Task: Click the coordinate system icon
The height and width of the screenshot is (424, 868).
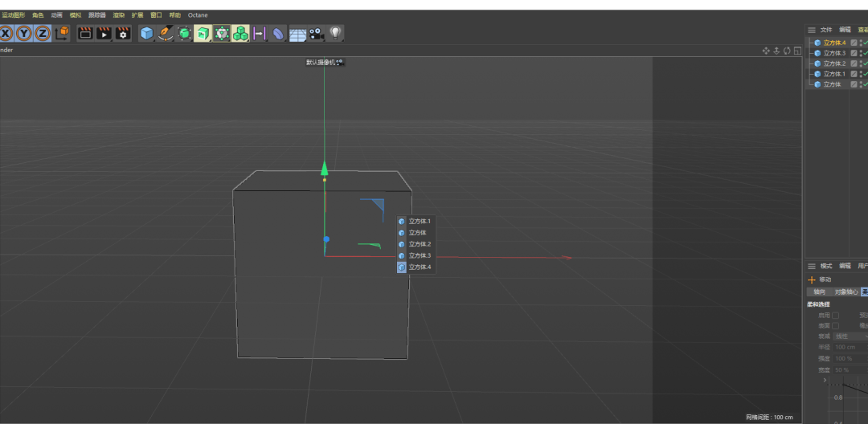Action: coord(61,34)
